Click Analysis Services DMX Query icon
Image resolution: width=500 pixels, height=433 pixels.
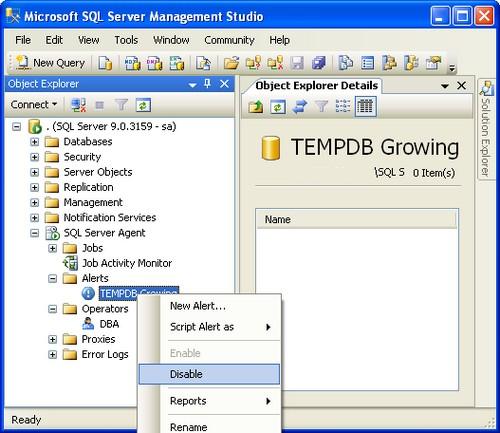[x=154, y=63]
